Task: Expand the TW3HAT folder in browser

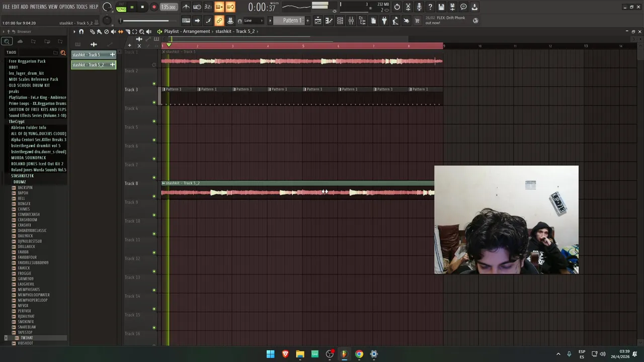Action: tap(27, 338)
